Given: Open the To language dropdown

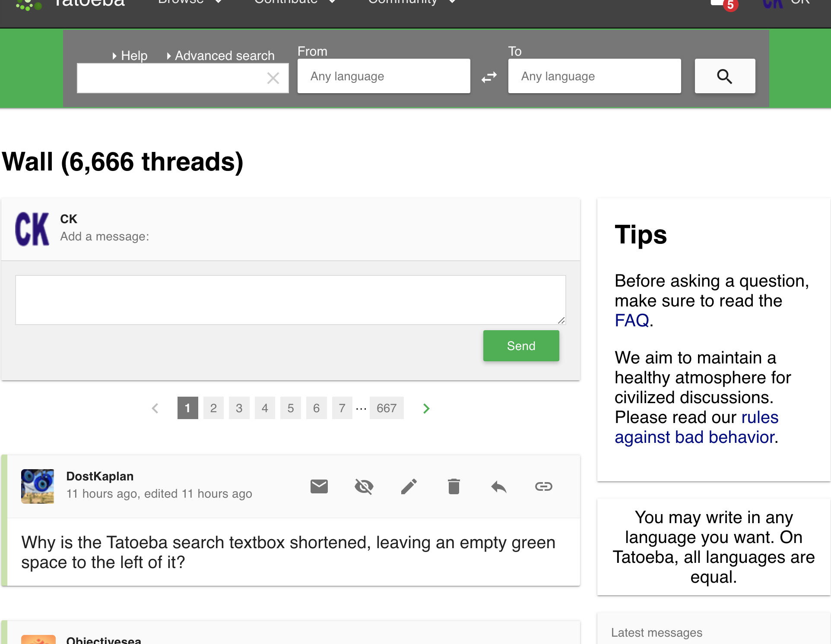Looking at the screenshot, I should (x=594, y=76).
